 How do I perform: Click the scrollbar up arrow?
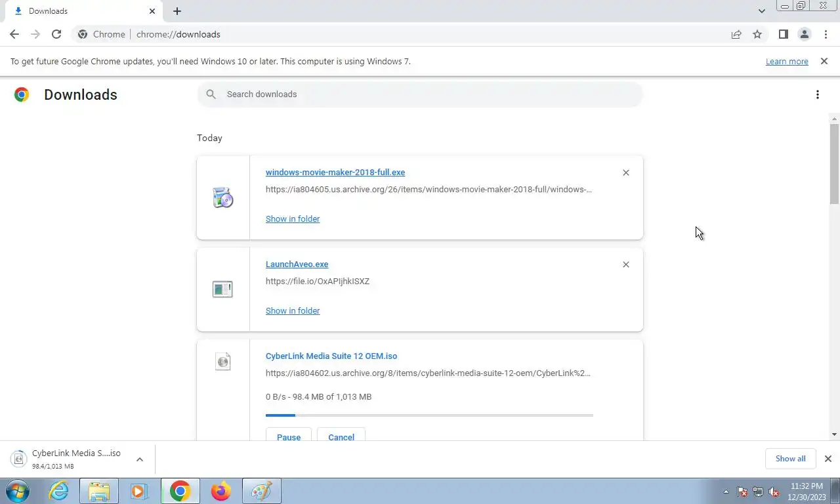(834, 119)
